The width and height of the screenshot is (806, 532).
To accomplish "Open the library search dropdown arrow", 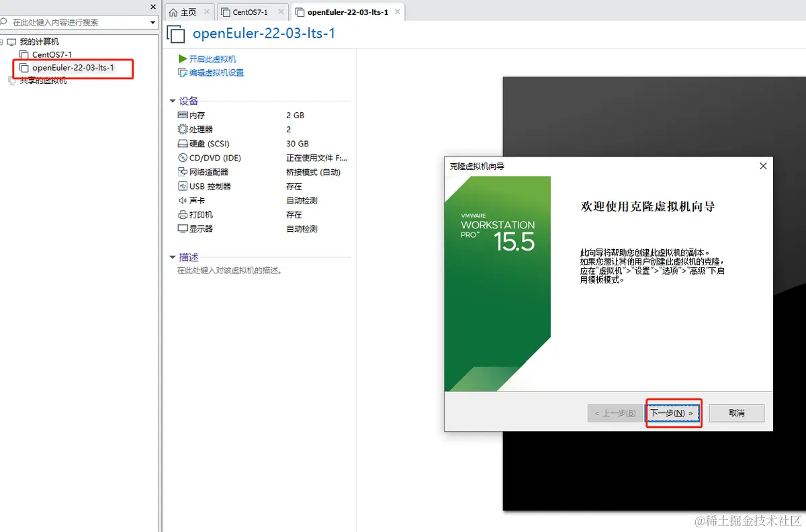I will click(153, 22).
